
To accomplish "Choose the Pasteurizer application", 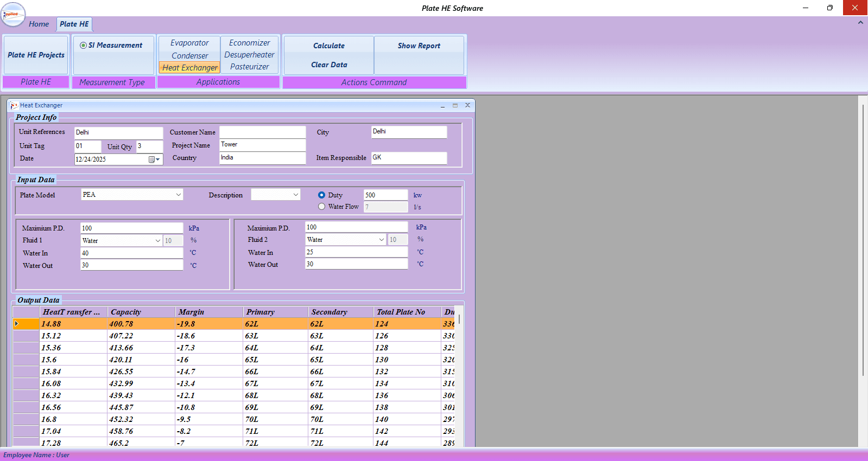I will [250, 67].
